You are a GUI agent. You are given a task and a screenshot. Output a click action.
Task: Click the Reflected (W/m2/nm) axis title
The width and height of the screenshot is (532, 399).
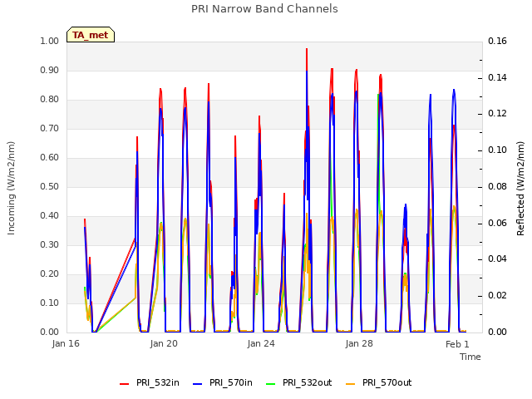pyautogui.click(x=520, y=189)
